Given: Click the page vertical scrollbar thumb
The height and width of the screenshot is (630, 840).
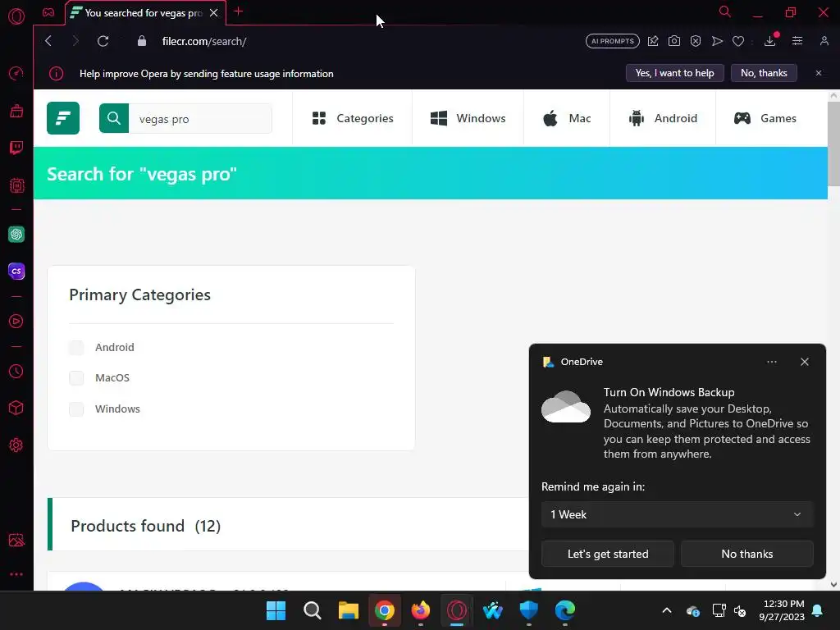Looking at the screenshot, I should [833, 144].
